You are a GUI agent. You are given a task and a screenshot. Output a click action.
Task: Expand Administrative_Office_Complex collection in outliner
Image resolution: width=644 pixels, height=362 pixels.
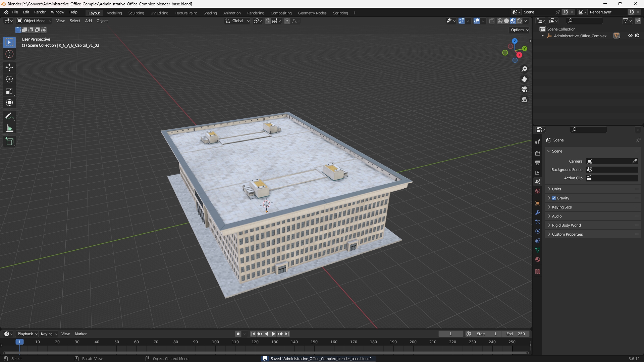pyautogui.click(x=543, y=36)
